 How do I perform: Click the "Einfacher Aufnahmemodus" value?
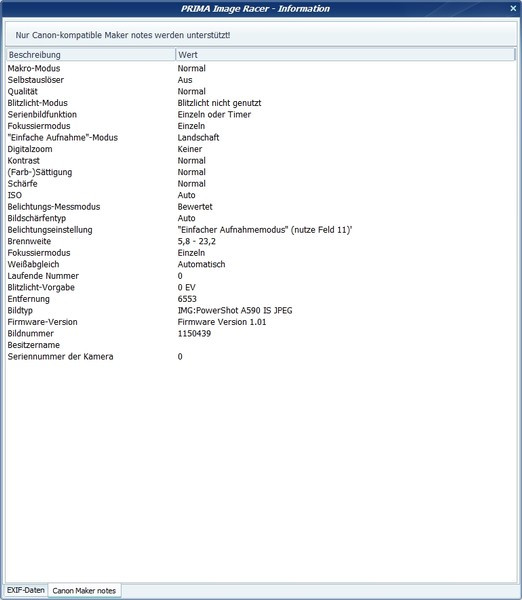point(265,230)
